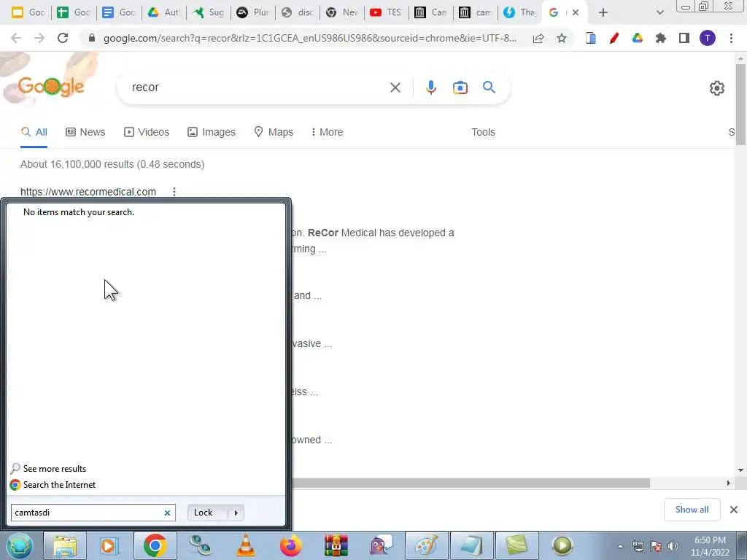Click the Chrome forward arrow
The image size is (747, 560).
coord(39,38)
